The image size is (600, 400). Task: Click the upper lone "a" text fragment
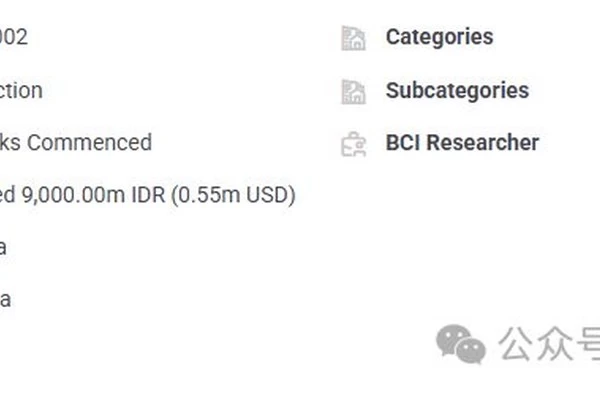(x=3, y=248)
